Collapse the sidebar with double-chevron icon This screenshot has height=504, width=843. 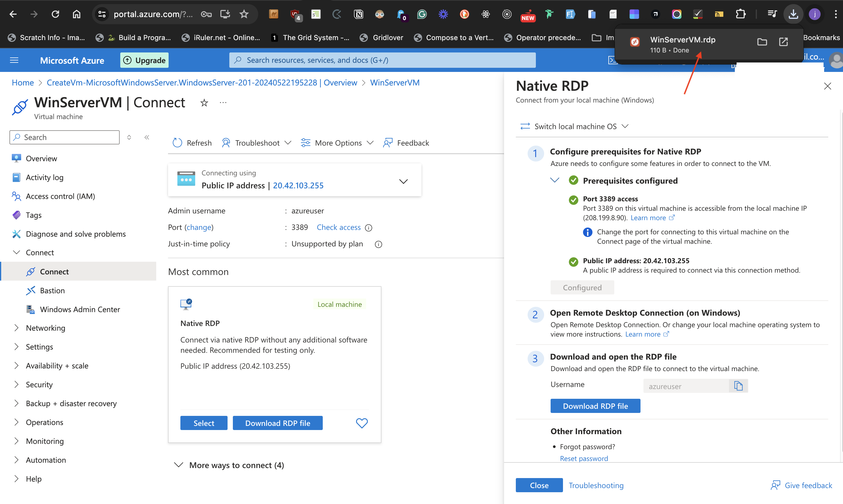(x=147, y=137)
